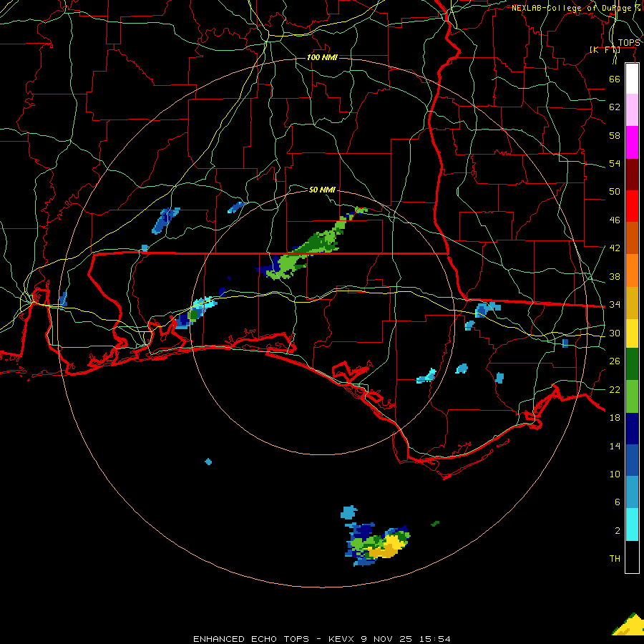Screen dimensions: 644x644
Task: Click the 50 NMI range ring label
Action: (322, 190)
